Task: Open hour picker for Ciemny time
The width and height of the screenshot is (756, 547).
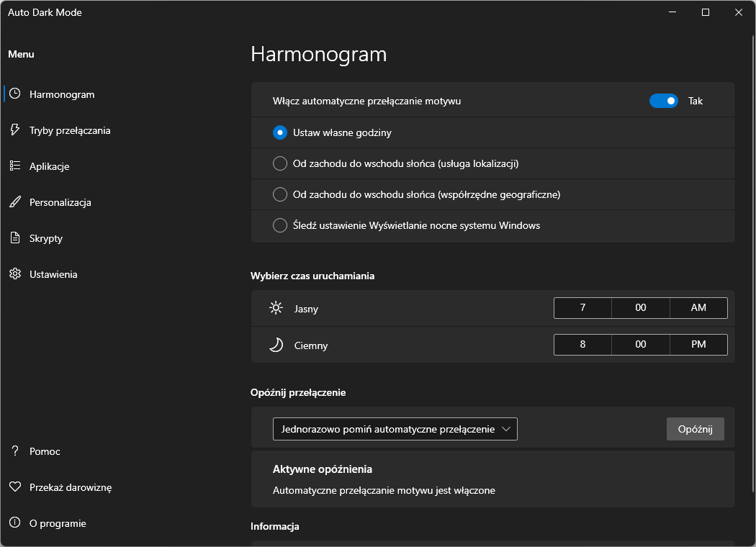Action: click(582, 345)
